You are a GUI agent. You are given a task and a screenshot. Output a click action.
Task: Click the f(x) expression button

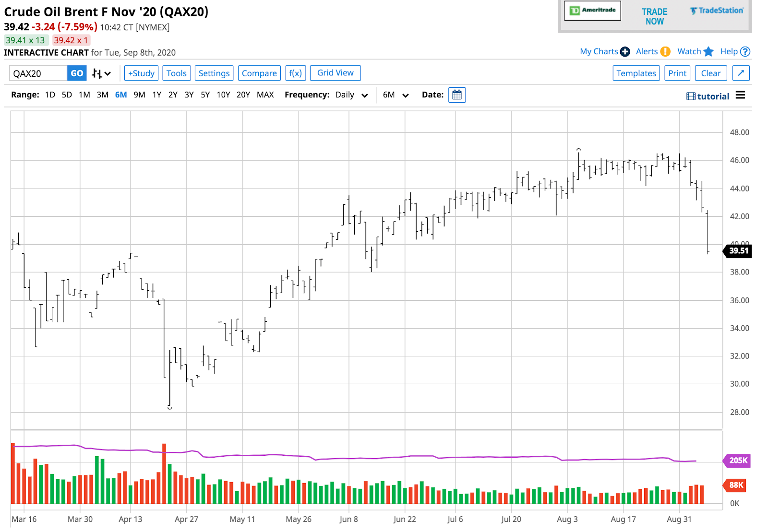click(295, 73)
